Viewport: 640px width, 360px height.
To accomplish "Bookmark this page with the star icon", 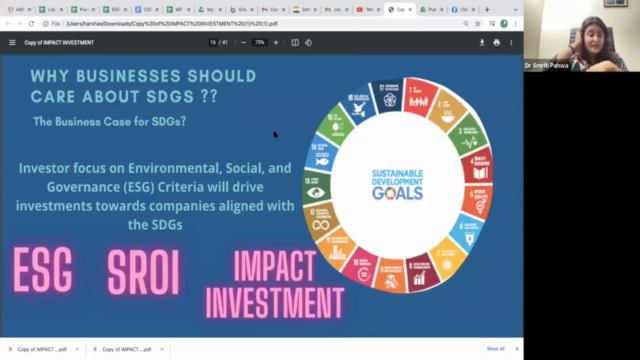I will click(x=478, y=24).
